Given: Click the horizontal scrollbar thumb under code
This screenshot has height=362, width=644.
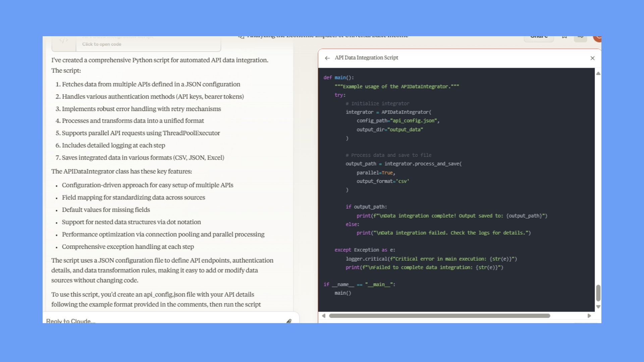Looking at the screenshot, I should (439, 316).
